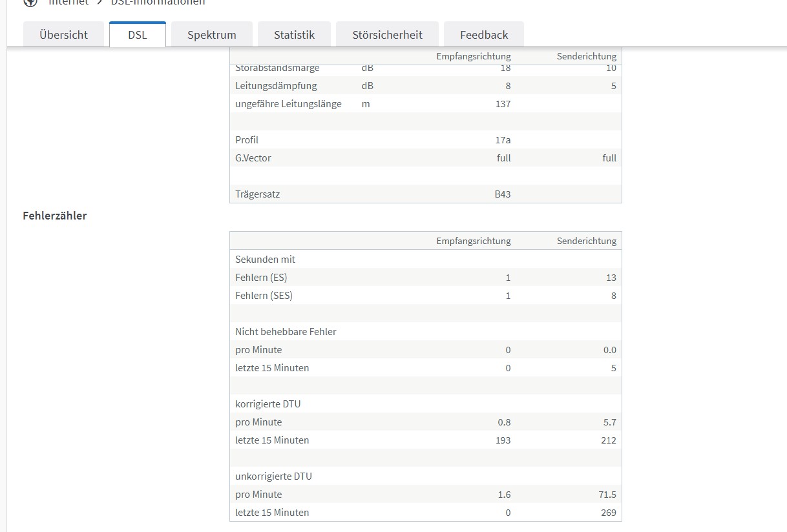Select the DSL tab
Image resolution: width=787 pixels, height=532 pixels.
coord(138,35)
